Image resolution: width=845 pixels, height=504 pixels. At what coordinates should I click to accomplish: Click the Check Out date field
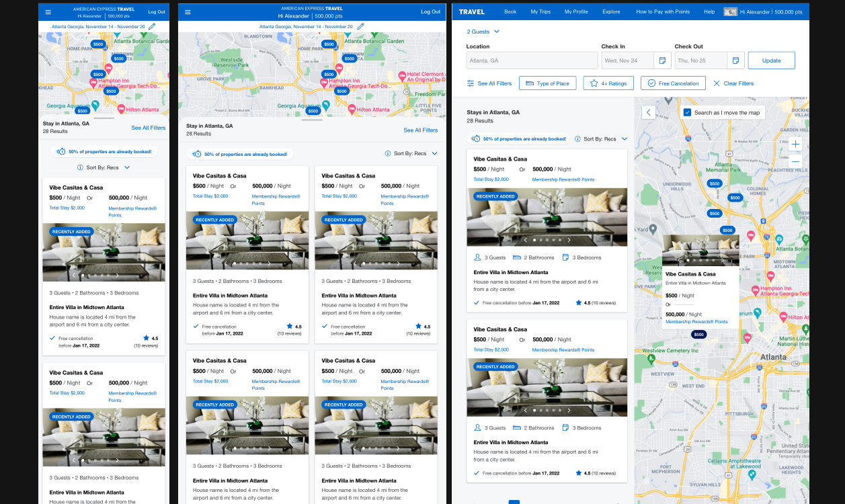[701, 60]
